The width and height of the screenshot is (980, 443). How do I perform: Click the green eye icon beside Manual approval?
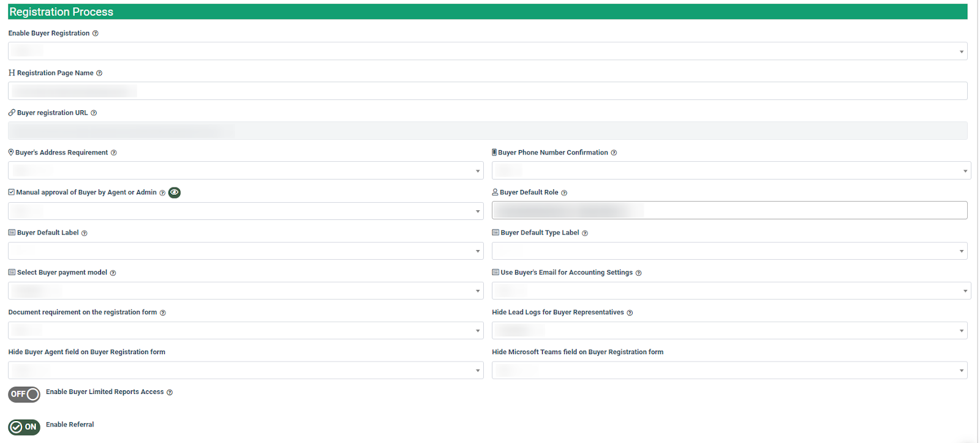[x=175, y=193]
